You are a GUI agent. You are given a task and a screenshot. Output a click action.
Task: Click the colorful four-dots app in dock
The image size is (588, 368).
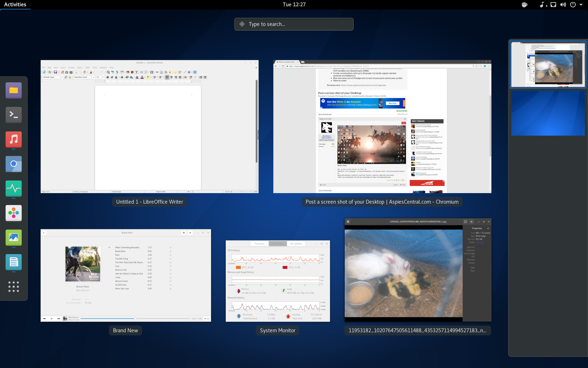(14, 213)
